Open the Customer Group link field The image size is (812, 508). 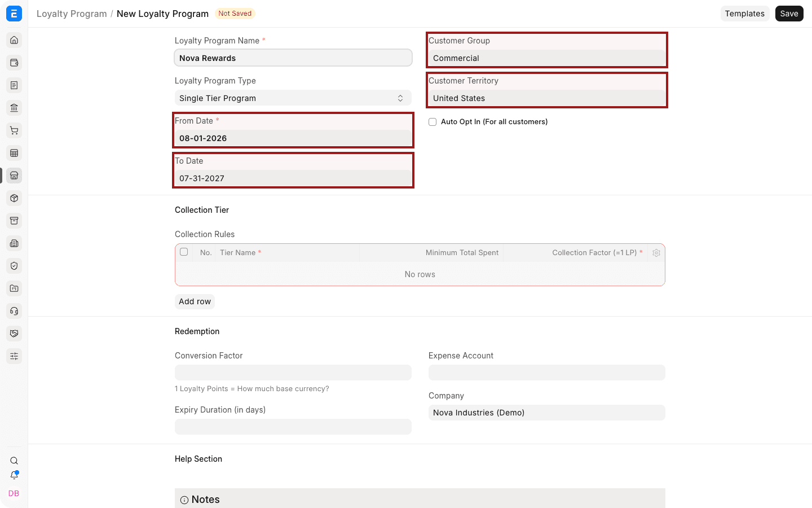pos(547,58)
